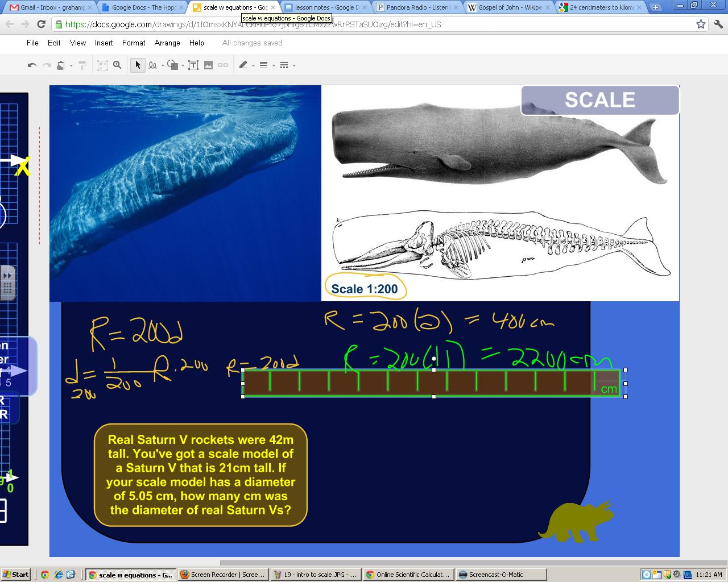Open Chrome wrench settings menu
The height and width of the screenshot is (582, 728).
(x=718, y=24)
